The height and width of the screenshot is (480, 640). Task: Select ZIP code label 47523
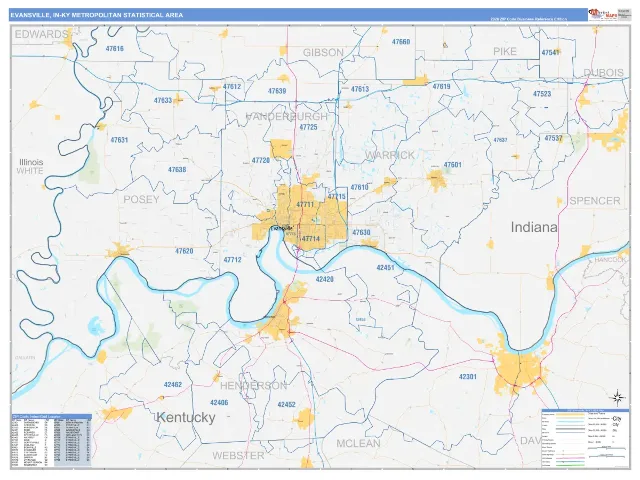click(x=542, y=94)
